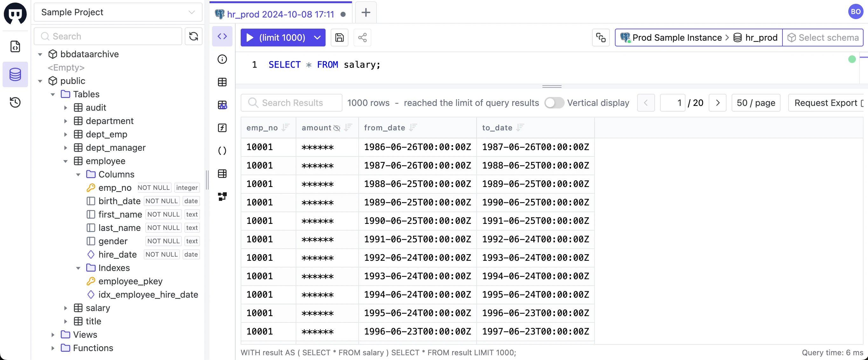Show the views panel icon
The height and width of the screenshot is (360, 868).
(222, 105)
